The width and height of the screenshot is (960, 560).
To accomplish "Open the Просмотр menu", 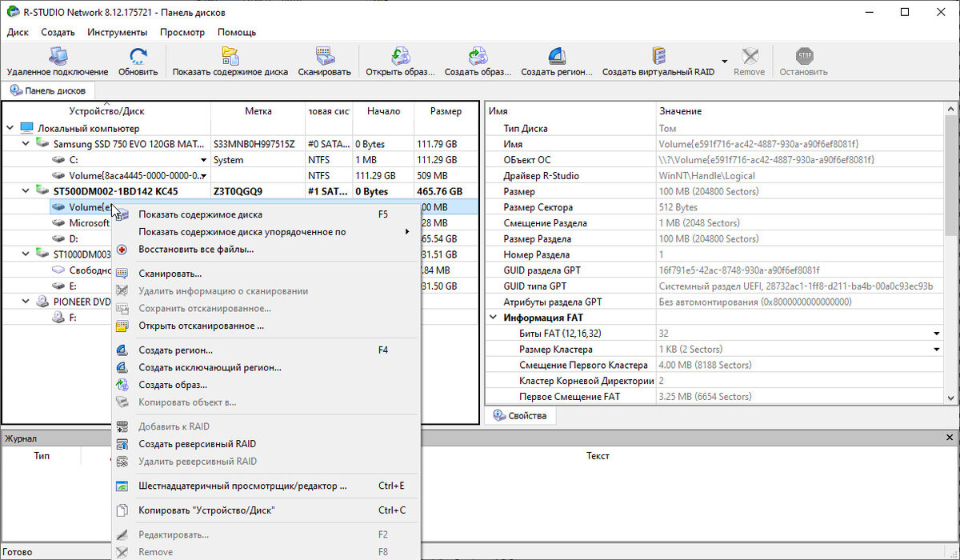I will (x=182, y=32).
